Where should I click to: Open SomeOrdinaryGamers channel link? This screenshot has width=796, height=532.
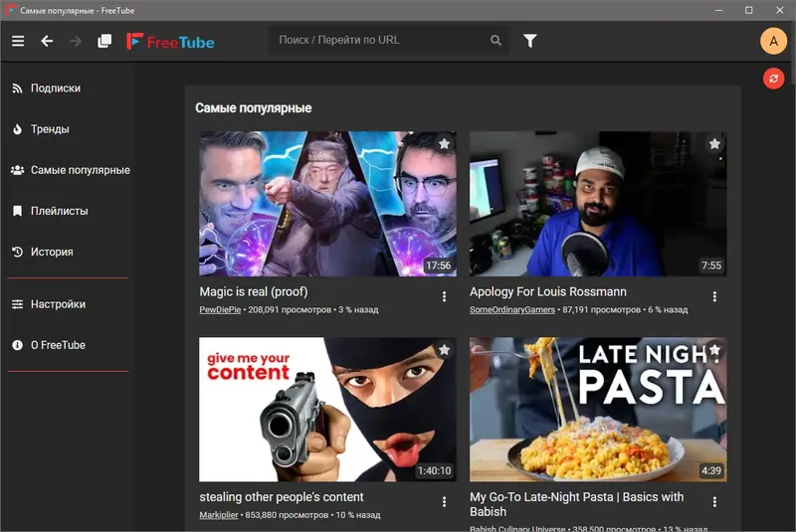click(512, 310)
